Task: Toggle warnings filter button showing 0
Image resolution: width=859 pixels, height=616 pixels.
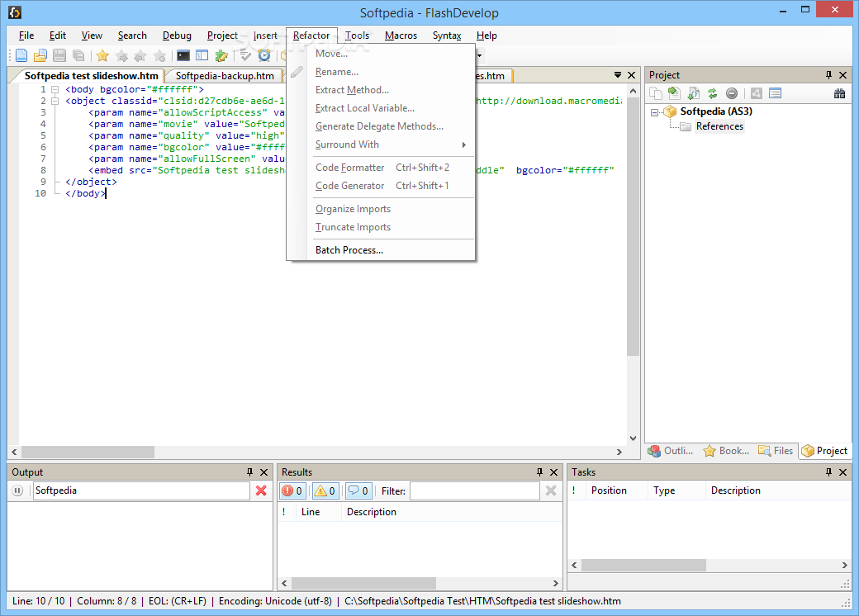Action: coord(325,490)
